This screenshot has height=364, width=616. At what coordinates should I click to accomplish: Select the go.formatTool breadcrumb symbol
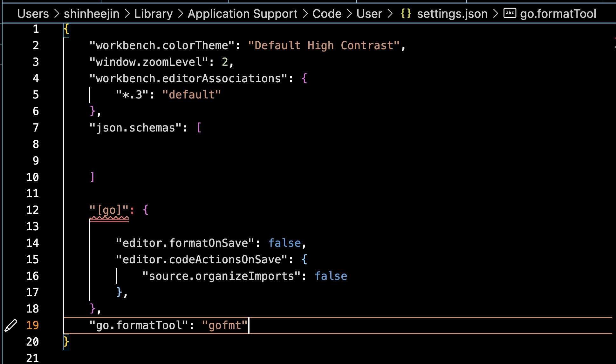click(x=558, y=14)
